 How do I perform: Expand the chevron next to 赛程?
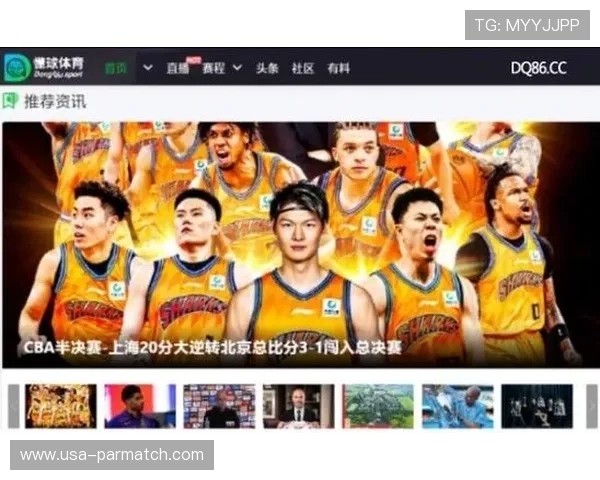tap(237, 68)
